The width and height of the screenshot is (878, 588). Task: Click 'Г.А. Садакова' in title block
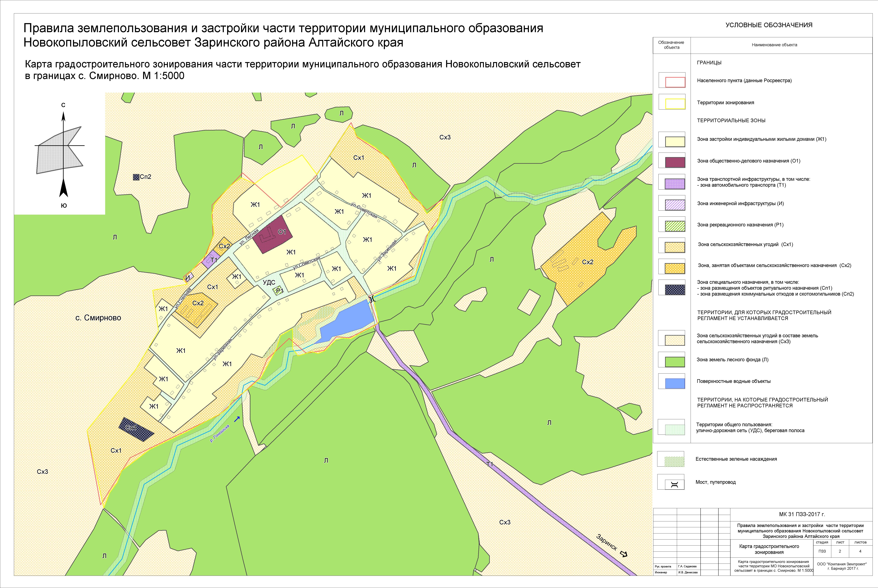[x=687, y=567]
